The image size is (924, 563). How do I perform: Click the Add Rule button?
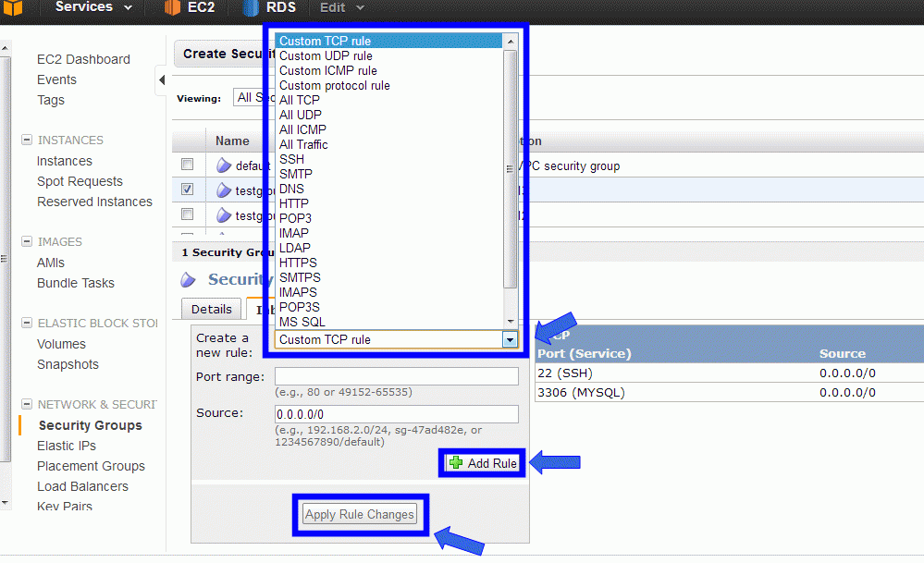(x=482, y=463)
